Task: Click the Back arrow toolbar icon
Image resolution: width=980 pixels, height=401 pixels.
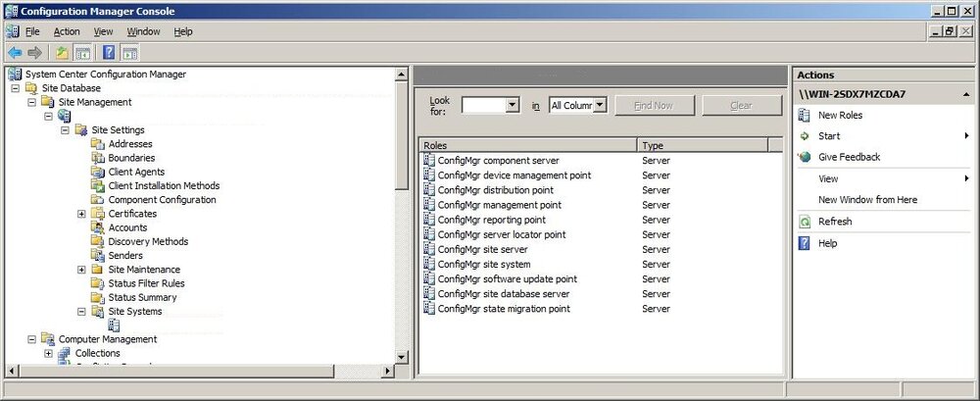Action: (15, 53)
